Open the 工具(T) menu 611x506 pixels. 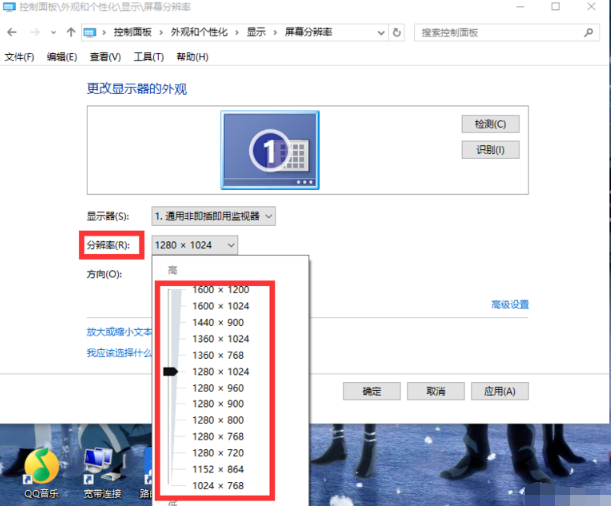(148, 57)
